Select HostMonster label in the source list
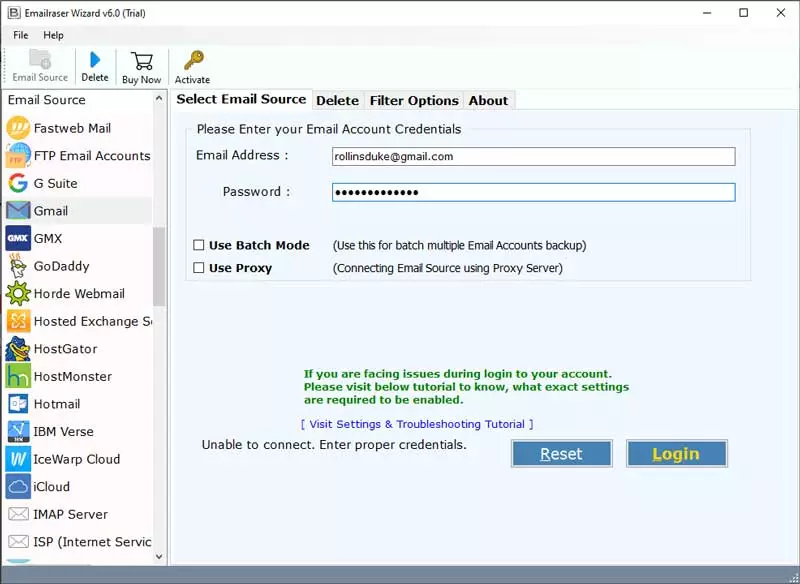 pyautogui.click(x=72, y=376)
